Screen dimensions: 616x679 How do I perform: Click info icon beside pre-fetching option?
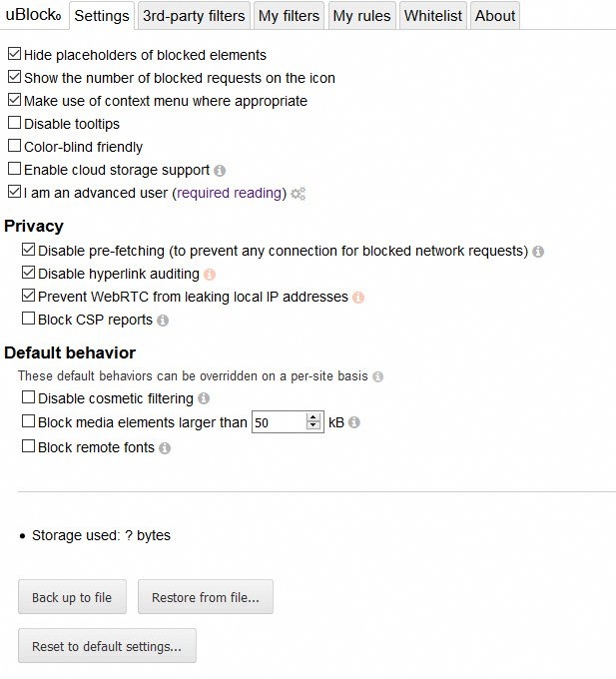click(538, 252)
